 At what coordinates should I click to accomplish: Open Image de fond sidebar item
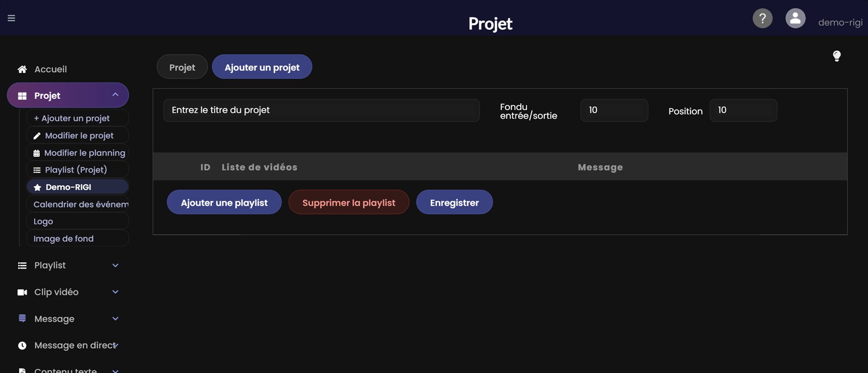[77, 239]
